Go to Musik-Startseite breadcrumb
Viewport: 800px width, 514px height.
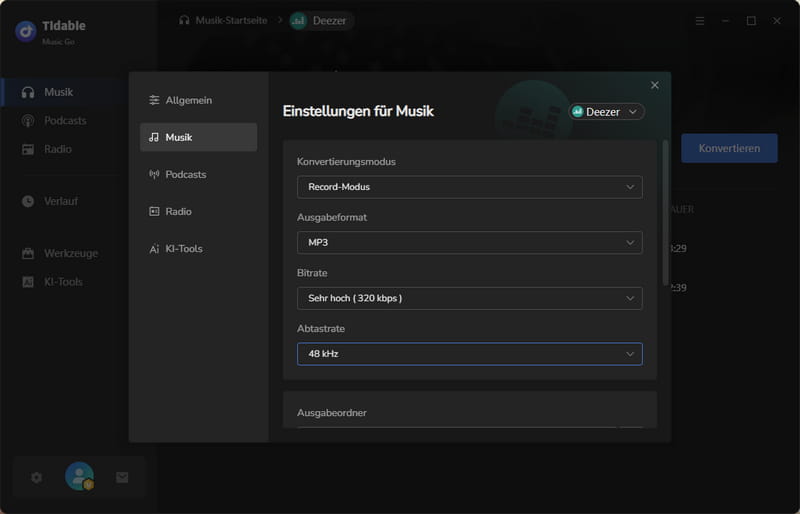pos(231,20)
